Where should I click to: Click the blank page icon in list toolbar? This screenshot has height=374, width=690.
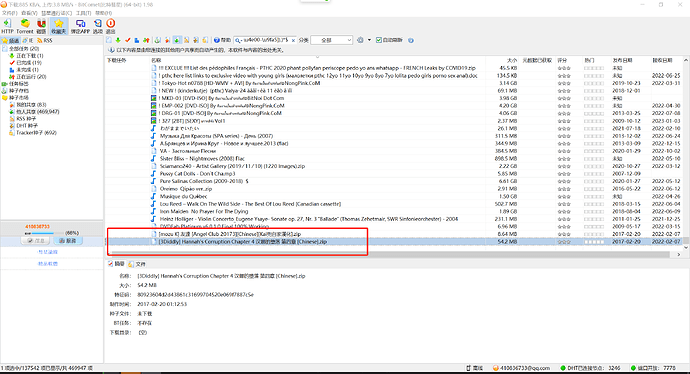pyautogui.click(x=109, y=40)
